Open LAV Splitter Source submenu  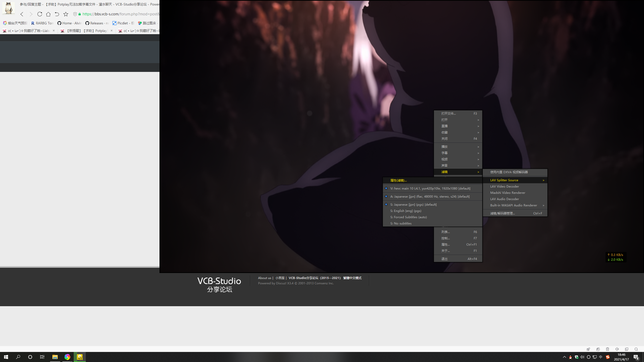(x=515, y=180)
